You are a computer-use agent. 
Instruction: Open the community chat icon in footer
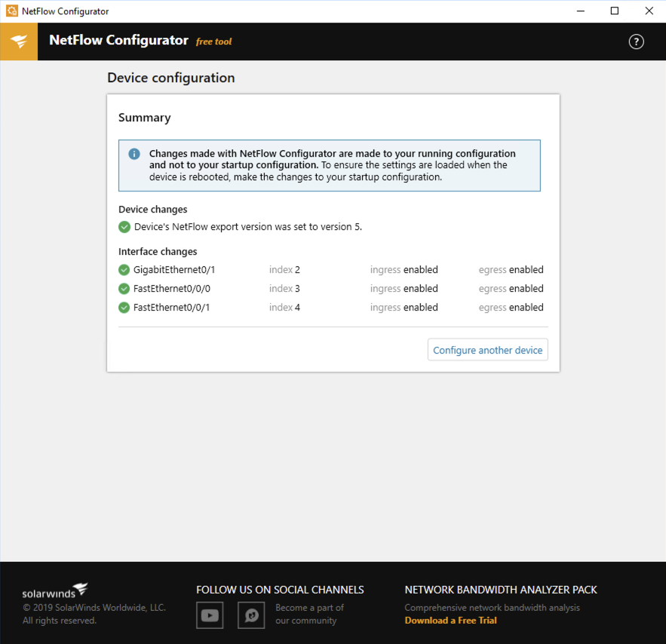tap(251, 615)
